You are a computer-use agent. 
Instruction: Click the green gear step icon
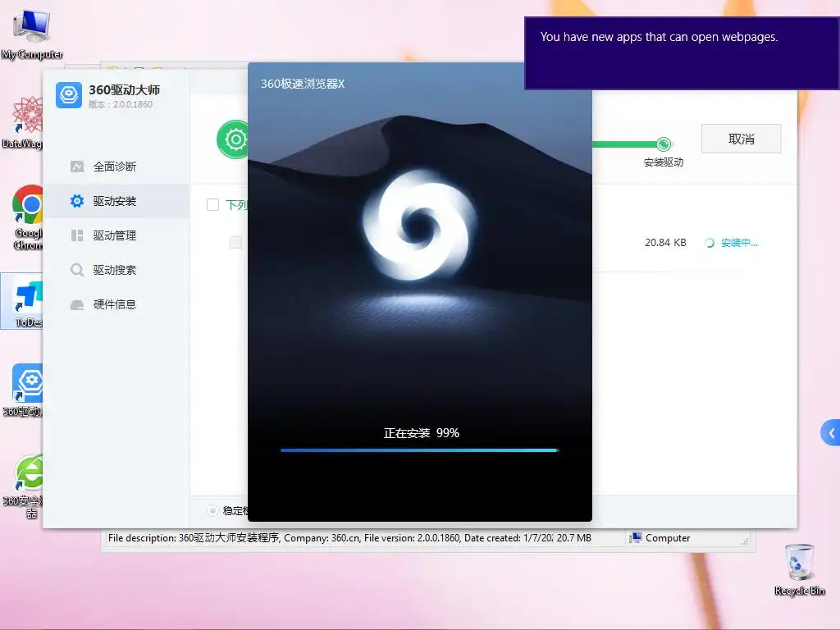(232, 139)
